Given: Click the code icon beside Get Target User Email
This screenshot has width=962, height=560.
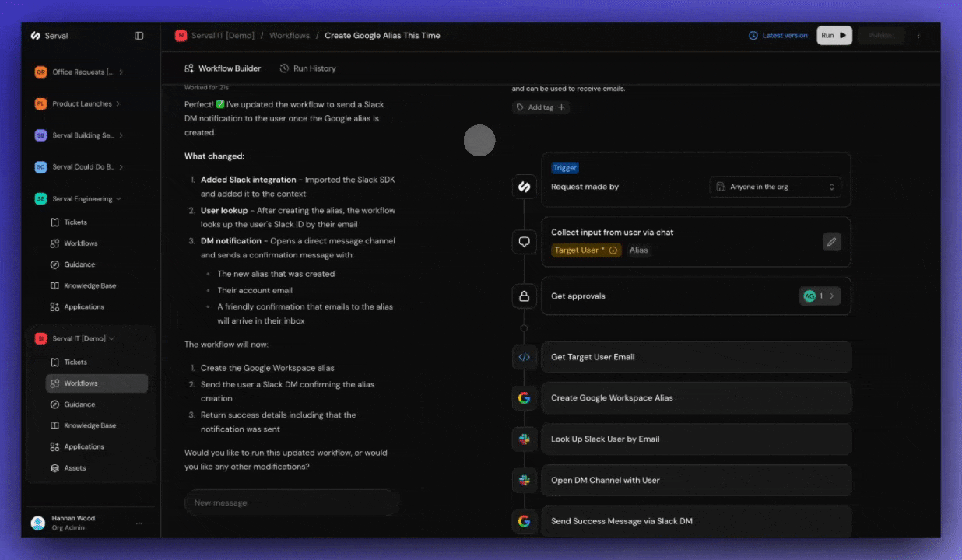Looking at the screenshot, I should pyautogui.click(x=524, y=356).
